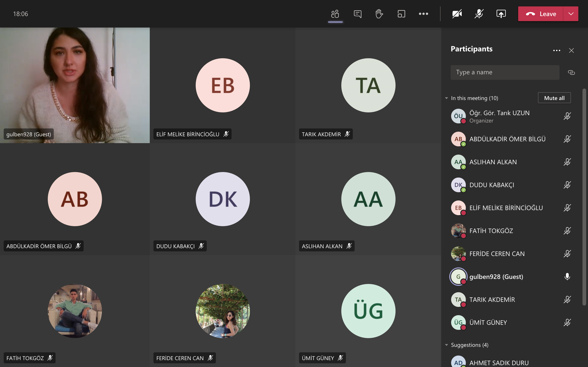This screenshot has height=367, width=588.
Task: Unmute your microphone in the toolbar
Action: coord(479,14)
